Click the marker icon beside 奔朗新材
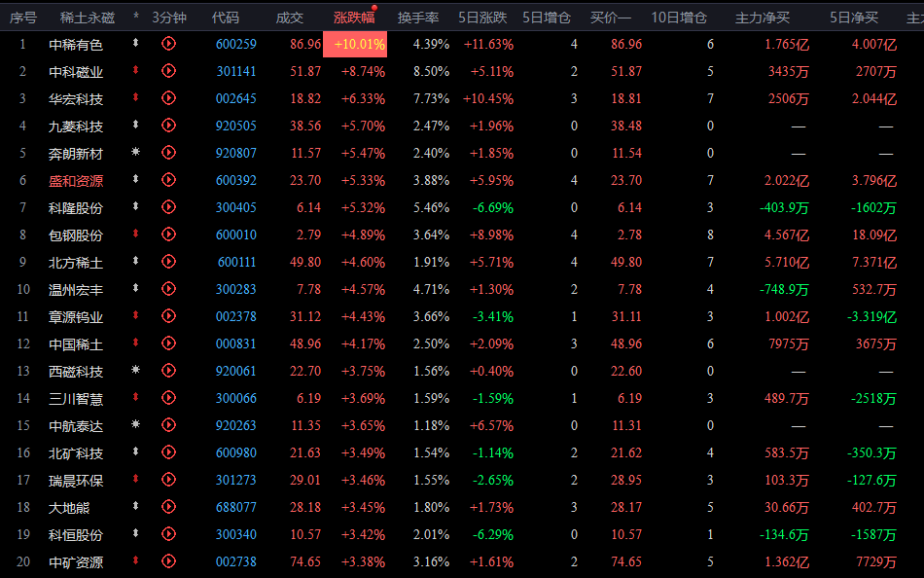This screenshot has width=924, height=578. (135, 153)
